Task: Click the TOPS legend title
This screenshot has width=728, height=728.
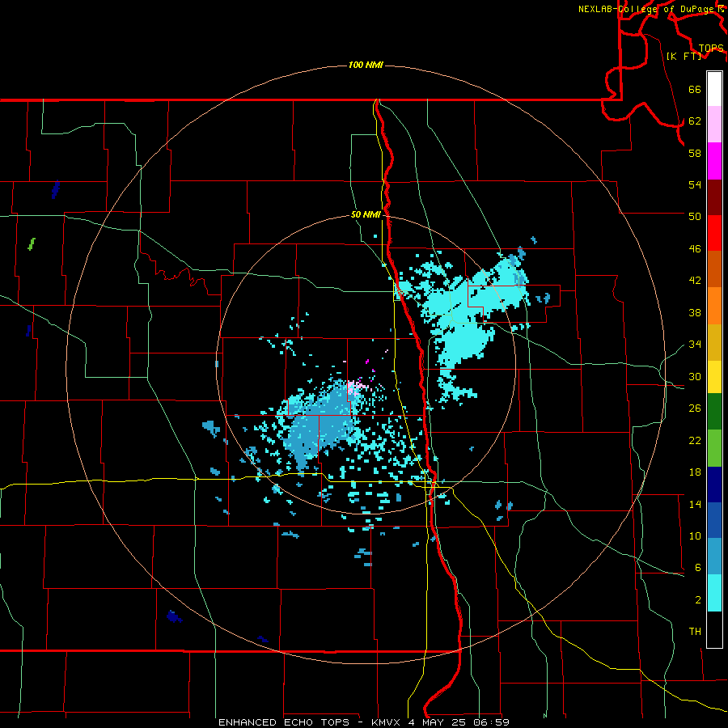Action: tap(711, 48)
